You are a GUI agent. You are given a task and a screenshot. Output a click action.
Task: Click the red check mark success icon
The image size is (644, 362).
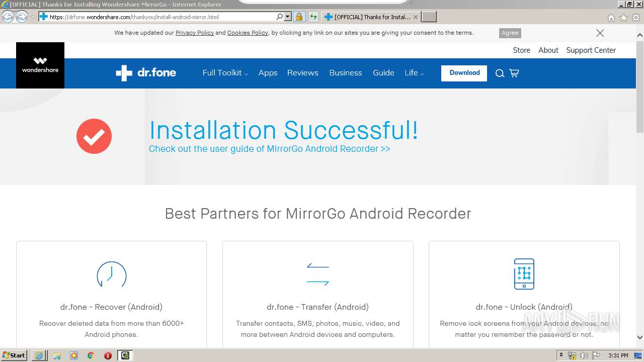coord(94,136)
